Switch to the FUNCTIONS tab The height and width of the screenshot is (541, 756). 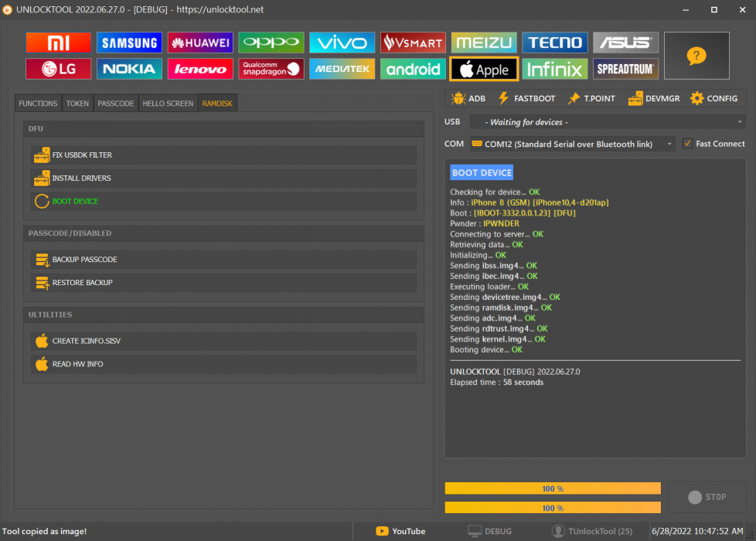38,104
